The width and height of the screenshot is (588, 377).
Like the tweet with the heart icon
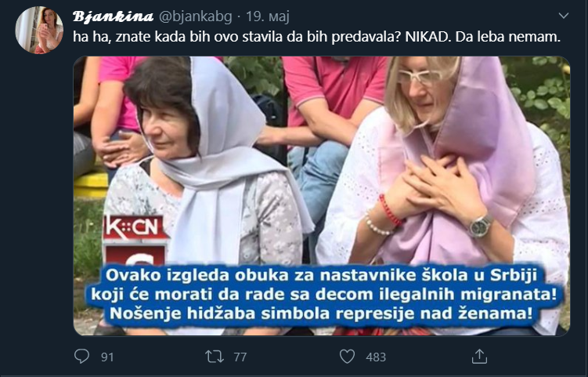(x=347, y=357)
